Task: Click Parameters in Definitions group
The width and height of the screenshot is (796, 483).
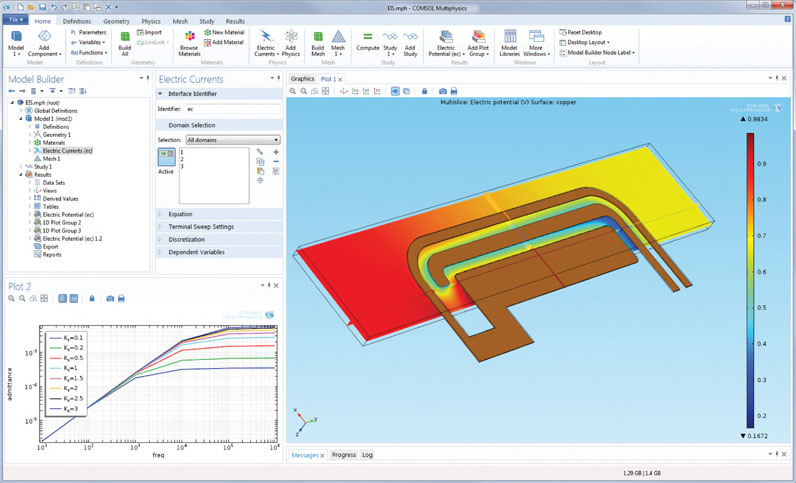Action: pos(89,32)
